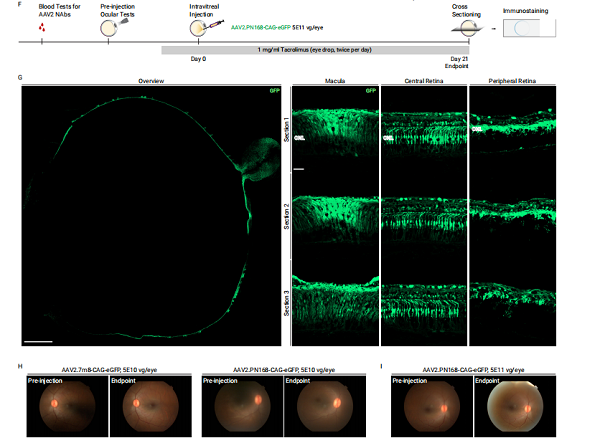Click the panel I Endpoint fundus photo
600x443 pixels.
[x=515, y=406]
